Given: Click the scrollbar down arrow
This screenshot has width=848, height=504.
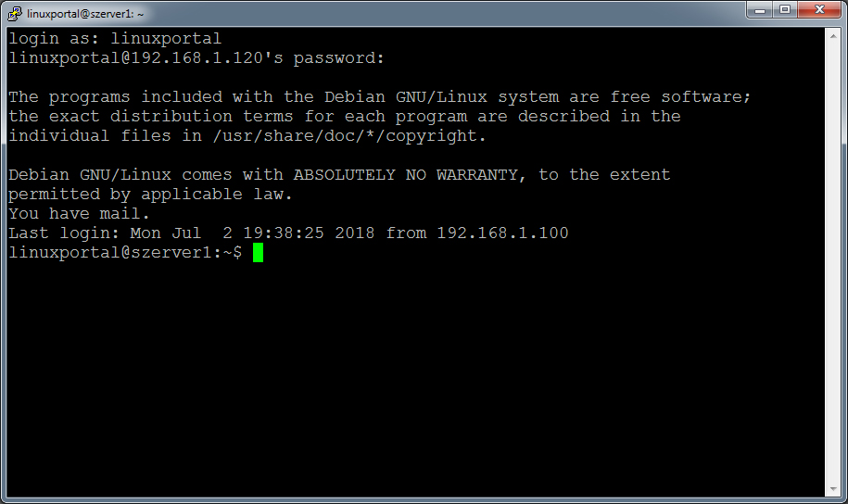Looking at the screenshot, I should (x=832, y=489).
